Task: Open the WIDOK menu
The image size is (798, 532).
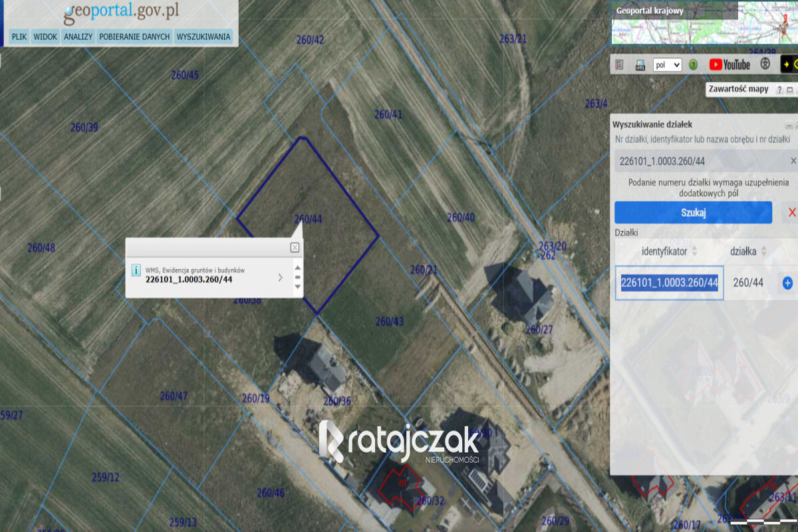Action: point(45,37)
